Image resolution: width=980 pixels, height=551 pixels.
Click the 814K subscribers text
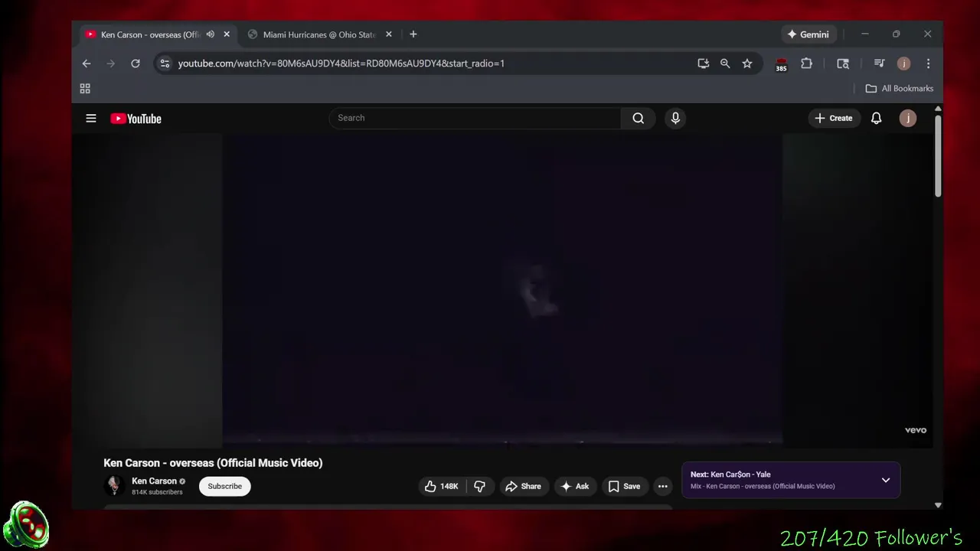(x=157, y=492)
